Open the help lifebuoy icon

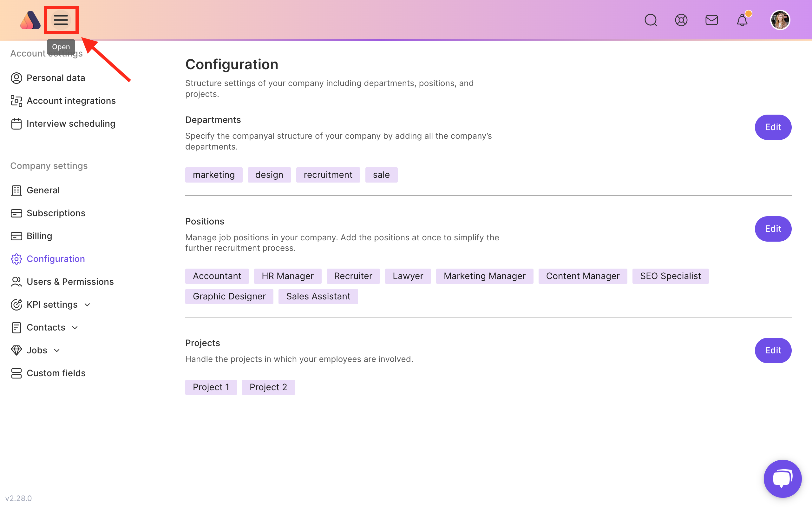[x=681, y=20]
